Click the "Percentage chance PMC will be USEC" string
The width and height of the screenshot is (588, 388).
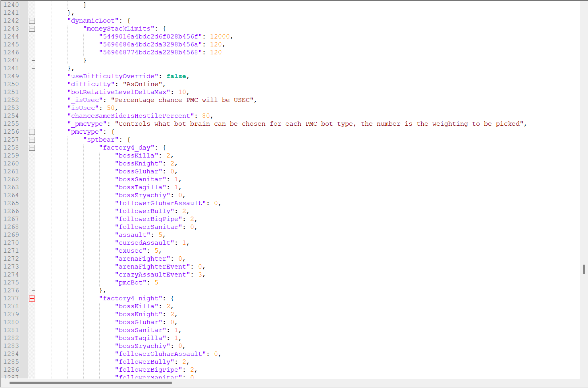tap(184, 100)
